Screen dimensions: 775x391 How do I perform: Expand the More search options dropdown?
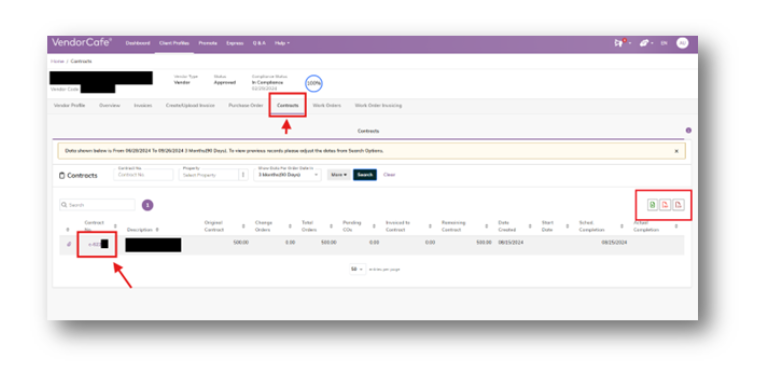click(x=339, y=175)
